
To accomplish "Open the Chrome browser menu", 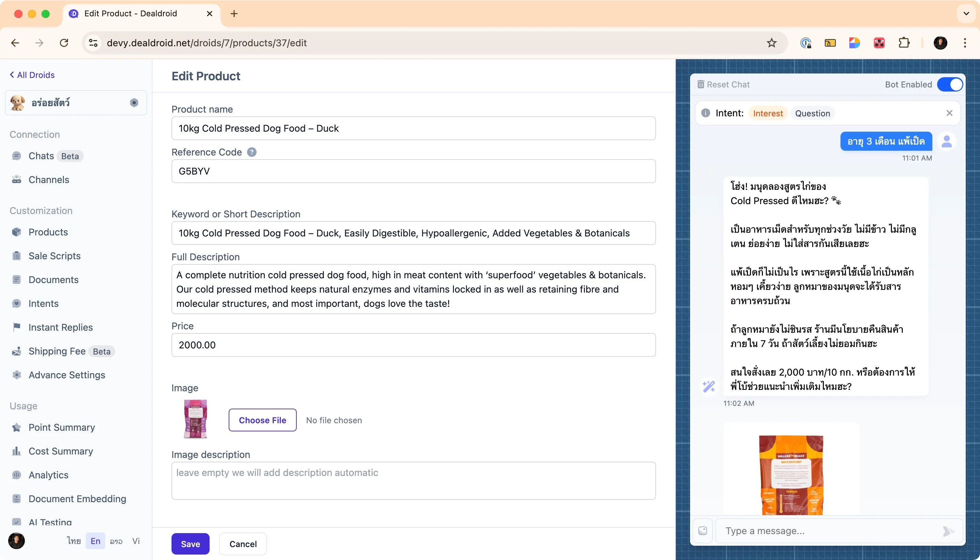I will [x=965, y=43].
